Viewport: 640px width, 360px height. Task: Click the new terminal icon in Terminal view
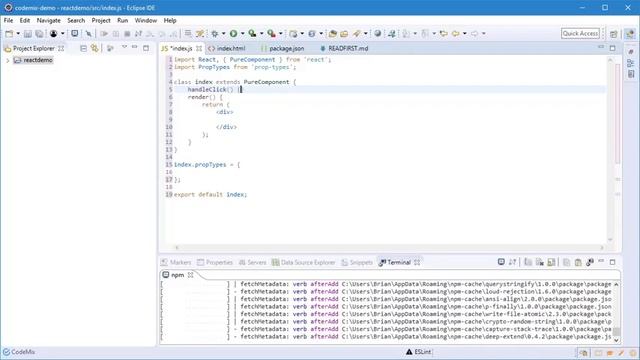pyautogui.click(x=501, y=262)
